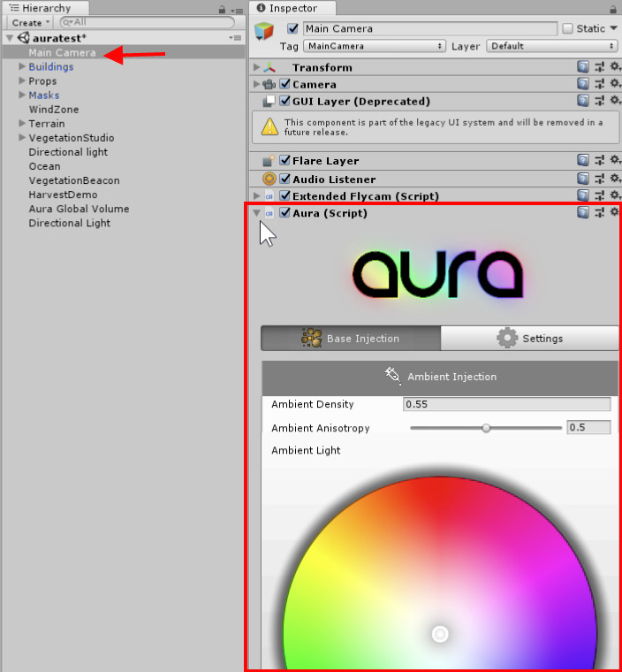622x672 pixels.
Task: Toggle the Static checkbox
Action: (567, 28)
